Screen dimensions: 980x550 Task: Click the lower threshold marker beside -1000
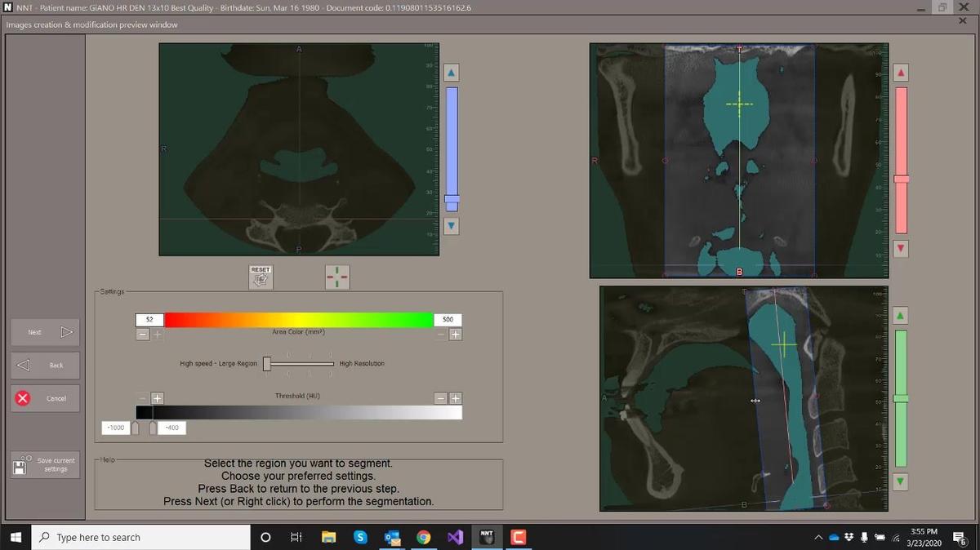pyautogui.click(x=136, y=428)
